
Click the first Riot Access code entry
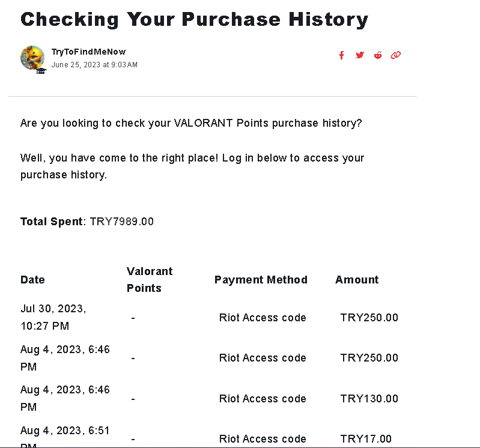pos(263,318)
